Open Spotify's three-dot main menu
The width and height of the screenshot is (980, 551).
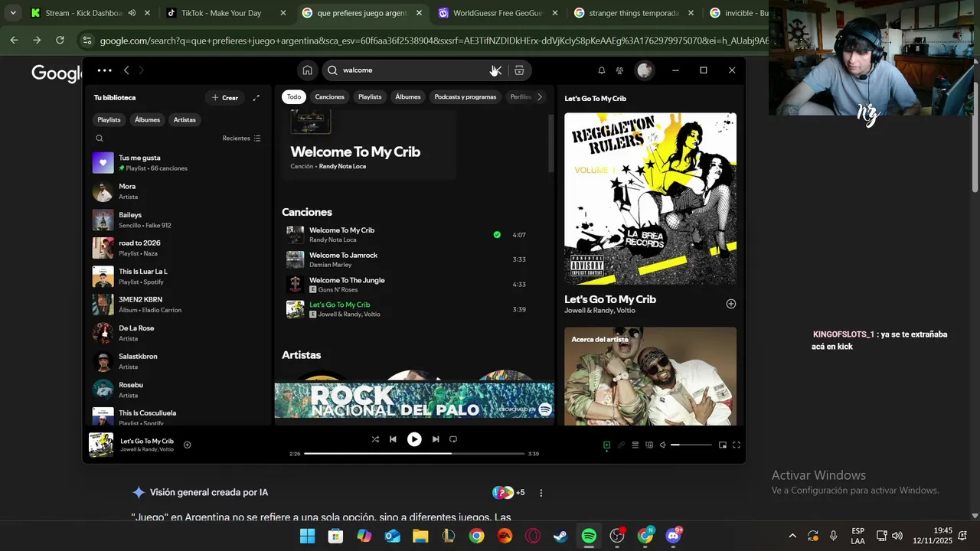click(105, 70)
